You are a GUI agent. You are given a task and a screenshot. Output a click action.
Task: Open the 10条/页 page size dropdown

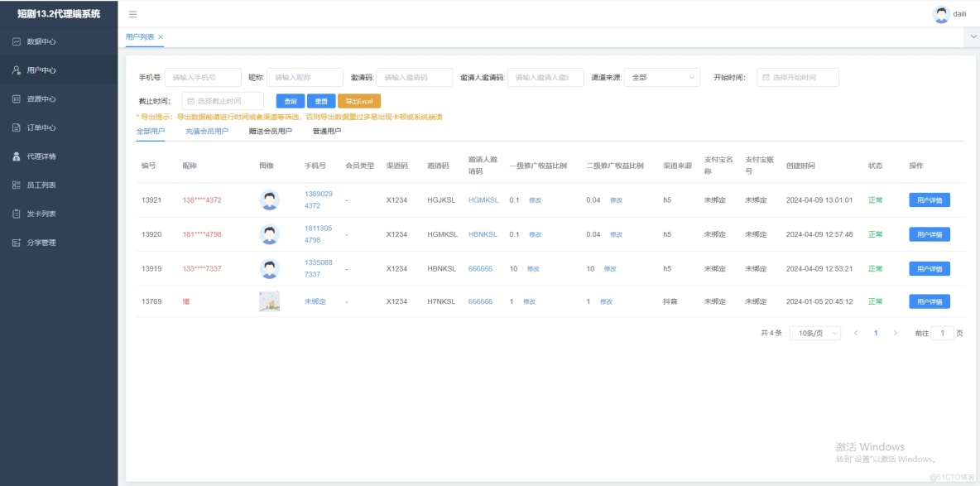[814, 332]
